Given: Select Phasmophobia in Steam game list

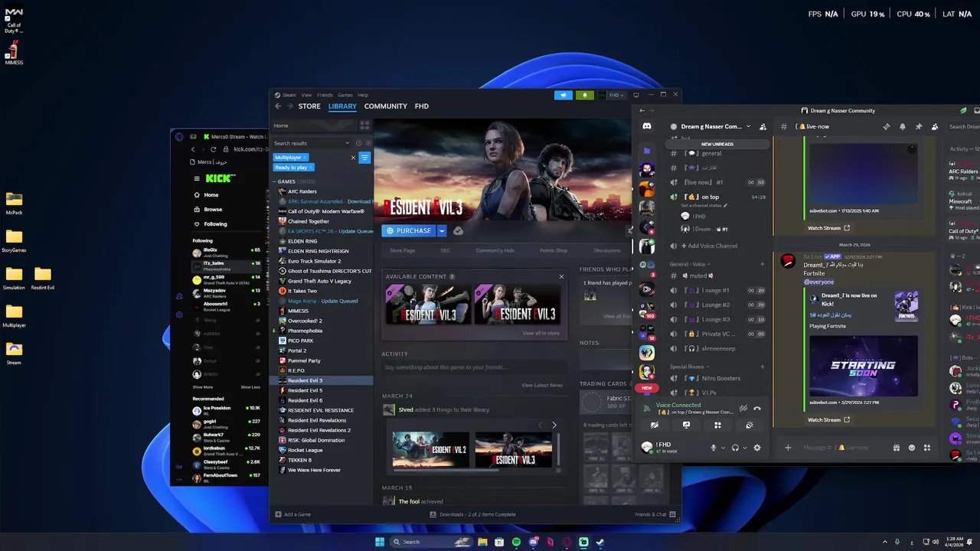Looking at the screenshot, I should [x=305, y=331].
